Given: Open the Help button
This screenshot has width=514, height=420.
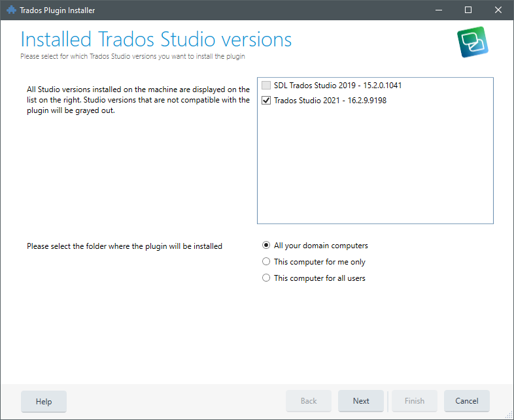Looking at the screenshot, I should click(x=44, y=401).
